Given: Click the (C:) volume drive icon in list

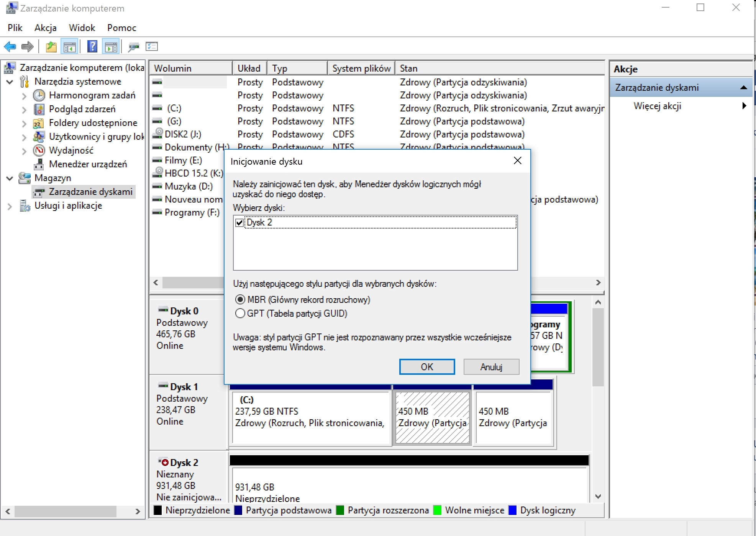Looking at the screenshot, I should click(x=157, y=108).
